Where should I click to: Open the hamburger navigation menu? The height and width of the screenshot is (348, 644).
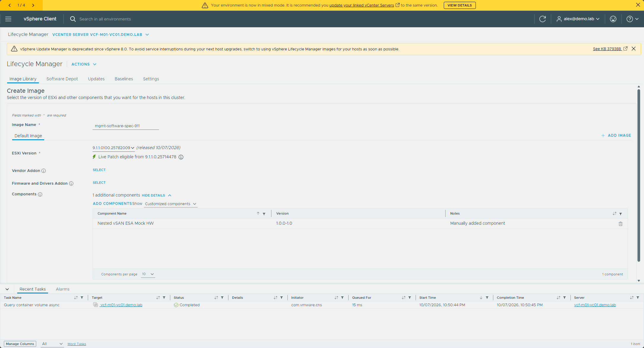click(8, 19)
